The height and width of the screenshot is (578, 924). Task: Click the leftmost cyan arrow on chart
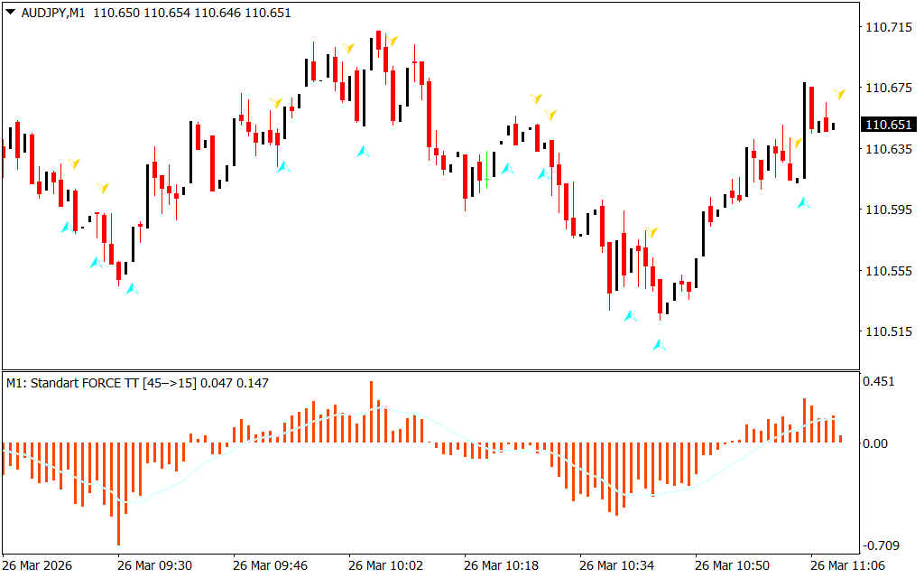point(66,227)
